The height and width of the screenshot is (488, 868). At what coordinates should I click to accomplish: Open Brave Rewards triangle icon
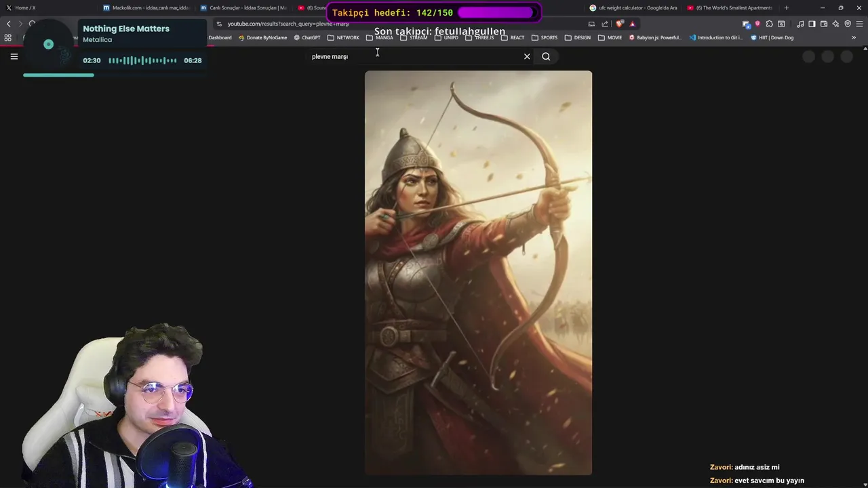(632, 24)
